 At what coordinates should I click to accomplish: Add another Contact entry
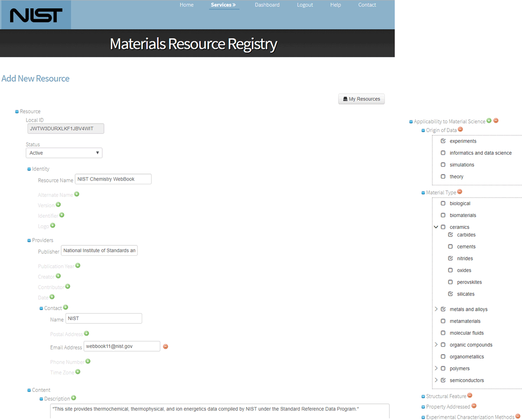pyautogui.click(x=66, y=307)
